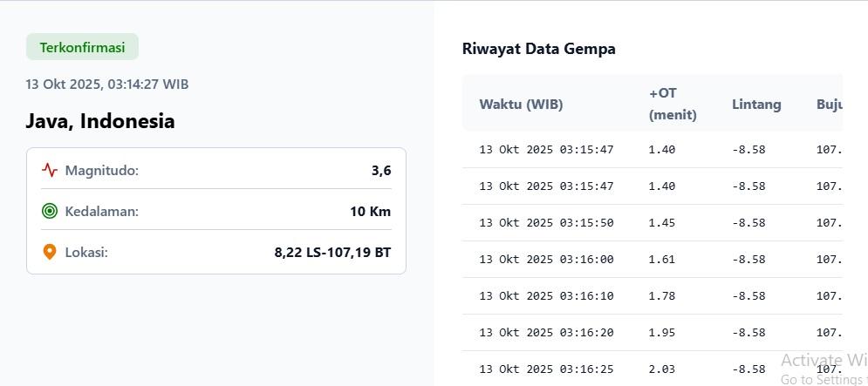Click the Kedalaman green target icon
Viewport: 868px width, 386px height.
[x=50, y=211]
